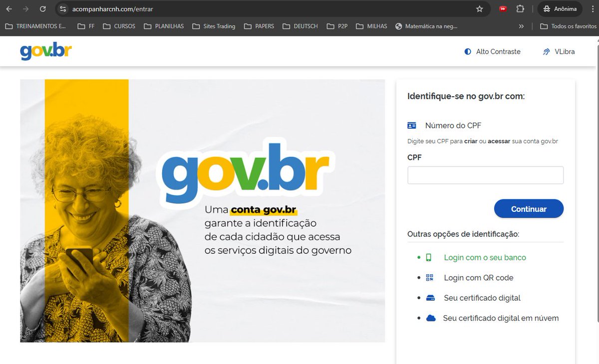Choose Seu certificado digital

pos(482,298)
